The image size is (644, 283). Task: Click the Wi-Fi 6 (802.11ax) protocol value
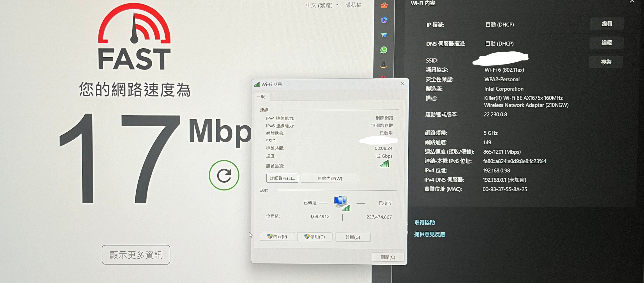[x=504, y=70]
